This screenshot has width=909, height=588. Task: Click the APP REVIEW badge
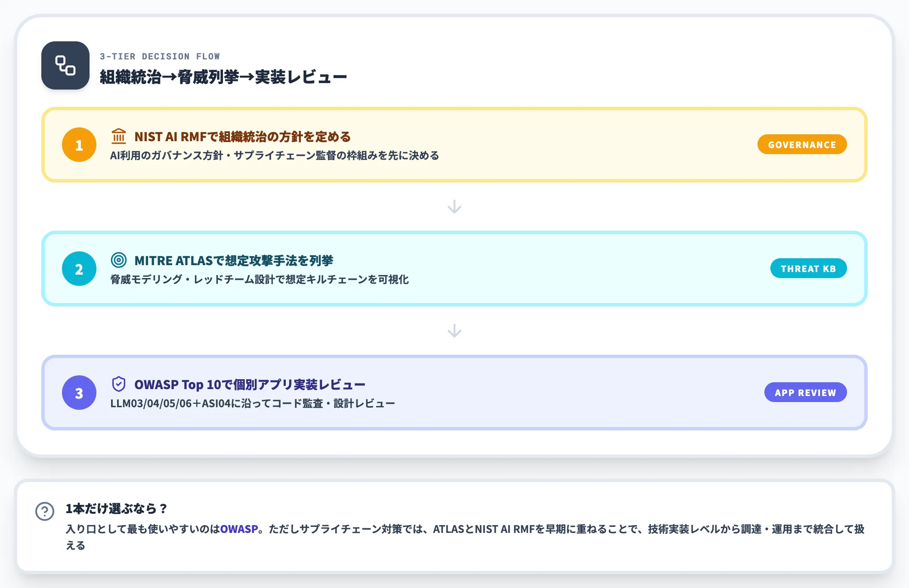[x=806, y=393]
